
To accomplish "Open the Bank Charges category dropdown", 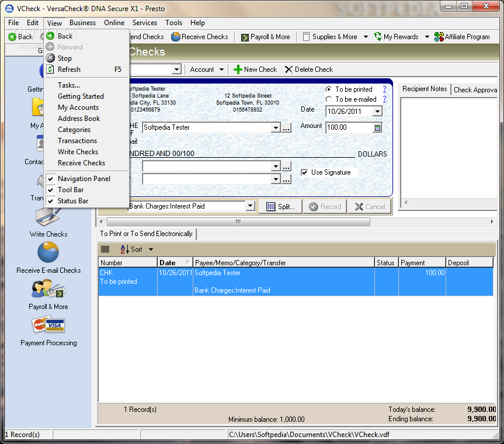I will 251,206.
